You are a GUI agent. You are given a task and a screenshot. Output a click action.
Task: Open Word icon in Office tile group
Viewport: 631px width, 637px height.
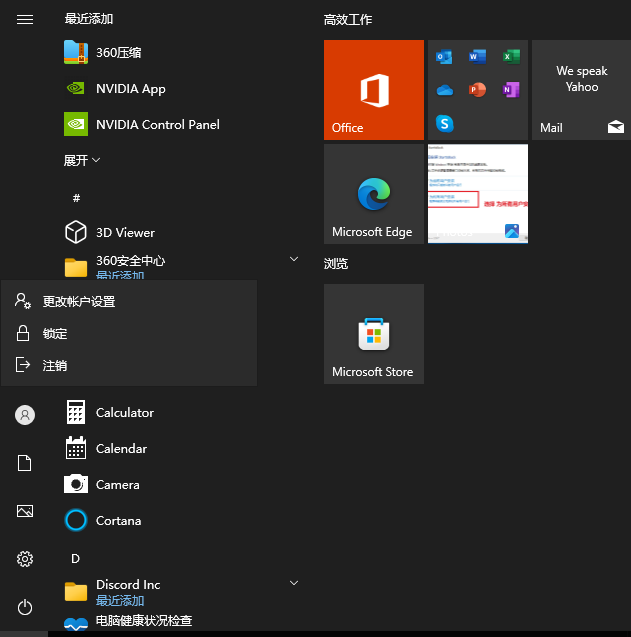[477, 56]
